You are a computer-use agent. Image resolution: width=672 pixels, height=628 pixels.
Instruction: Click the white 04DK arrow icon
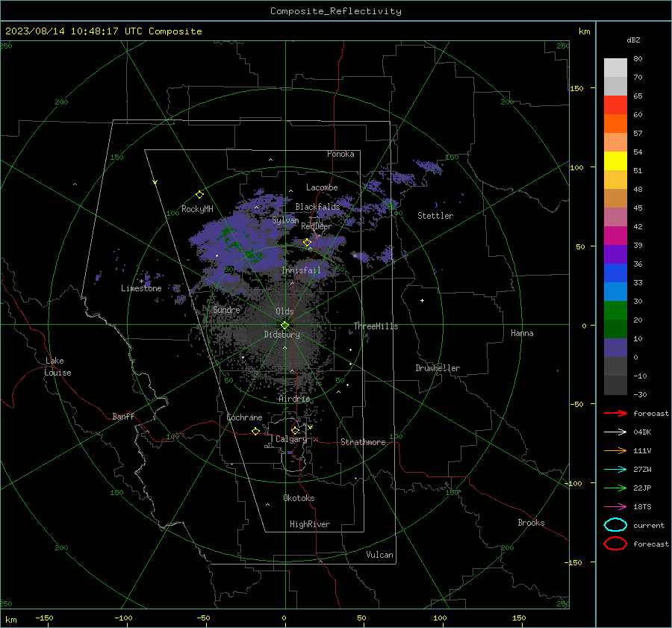pos(615,432)
